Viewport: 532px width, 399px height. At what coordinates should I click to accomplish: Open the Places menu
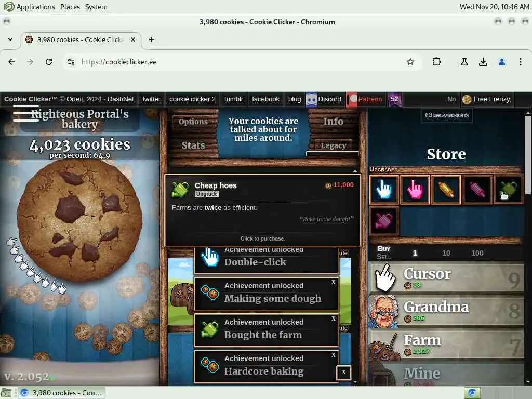pos(70,7)
